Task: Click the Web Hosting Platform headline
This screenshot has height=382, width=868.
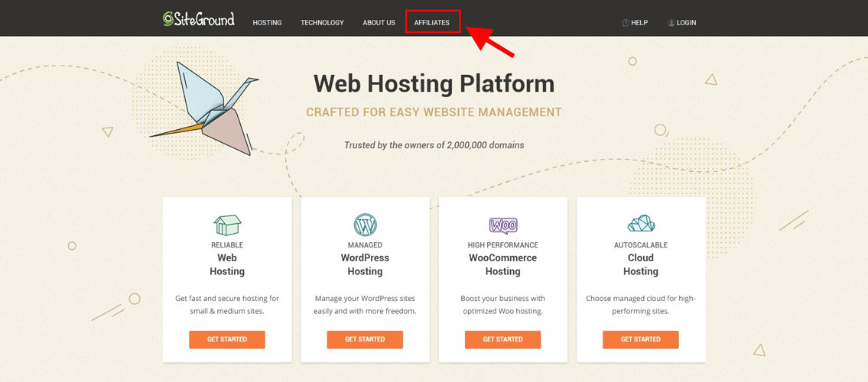Action: coord(434,83)
